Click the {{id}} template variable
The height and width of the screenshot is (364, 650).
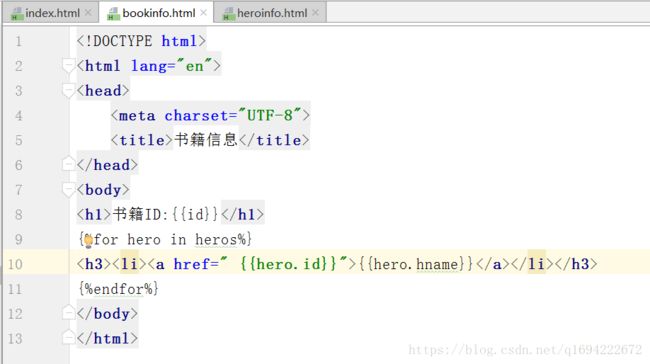tap(195, 214)
